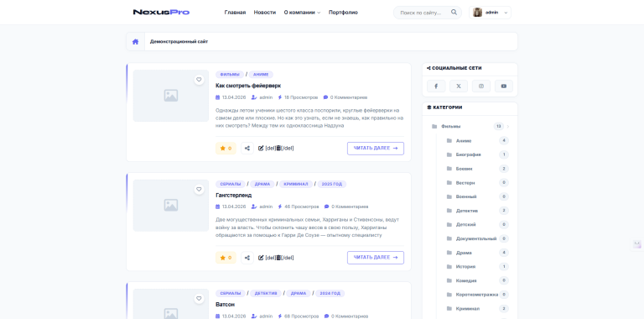
Task: Click the star rating on 'Как смотреть фейерверк'
Action: click(226, 149)
